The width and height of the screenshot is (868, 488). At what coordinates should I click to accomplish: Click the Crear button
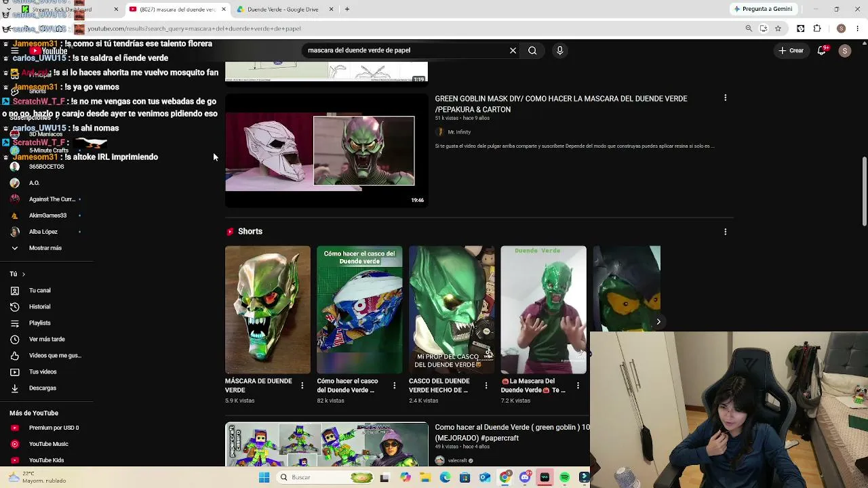point(791,50)
